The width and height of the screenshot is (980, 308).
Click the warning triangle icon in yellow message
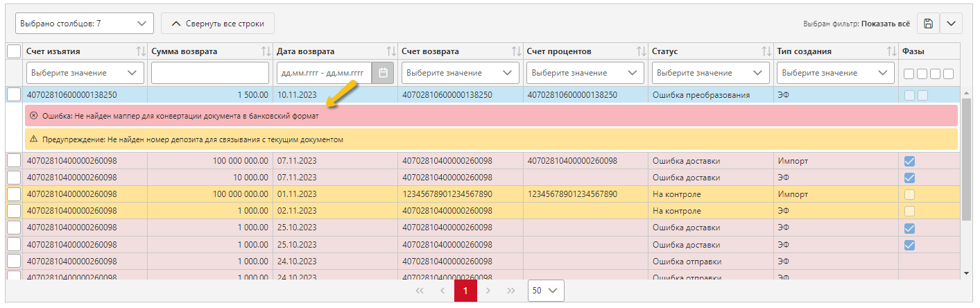[x=34, y=139]
